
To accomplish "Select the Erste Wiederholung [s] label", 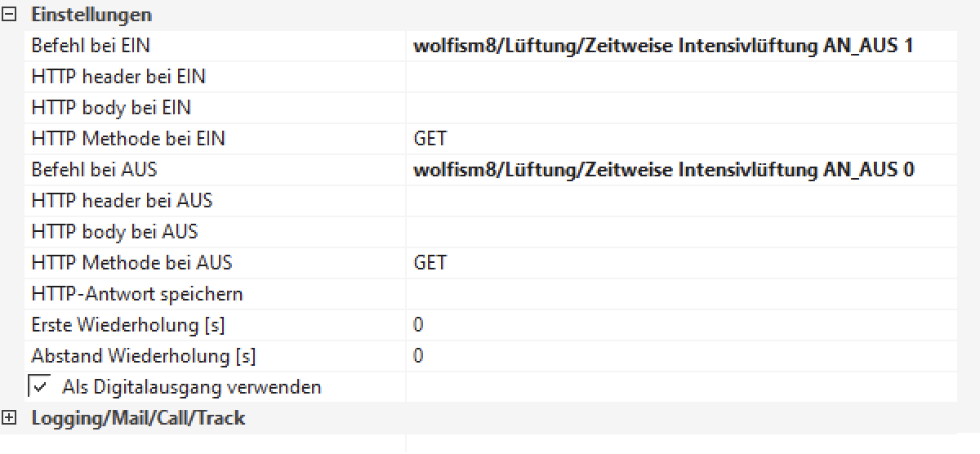I will click(x=128, y=325).
